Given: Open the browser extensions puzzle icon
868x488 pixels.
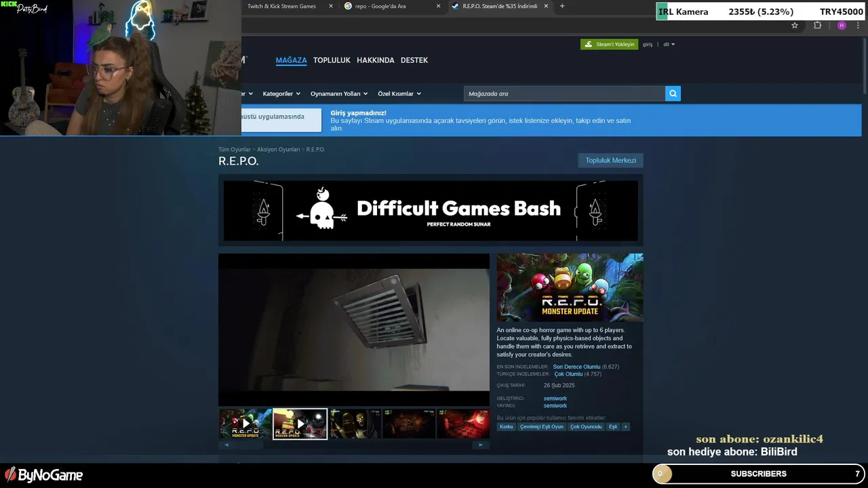Looking at the screenshot, I should [x=817, y=25].
